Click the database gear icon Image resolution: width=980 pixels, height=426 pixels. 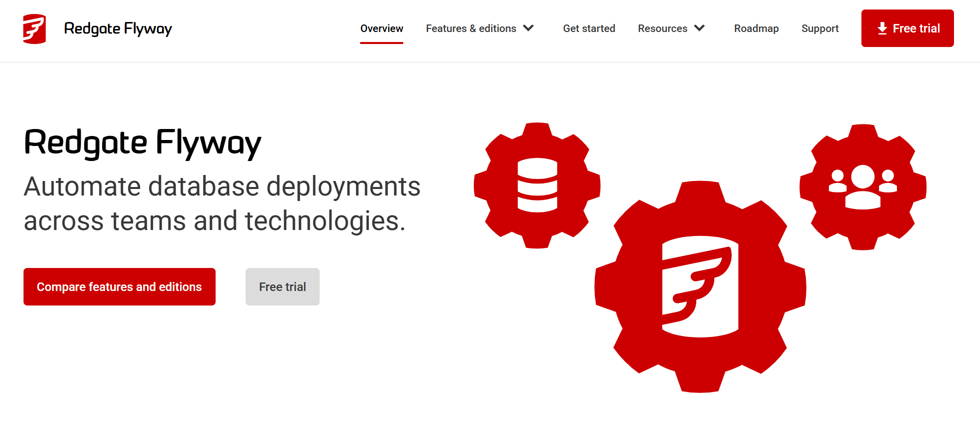(537, 185)
